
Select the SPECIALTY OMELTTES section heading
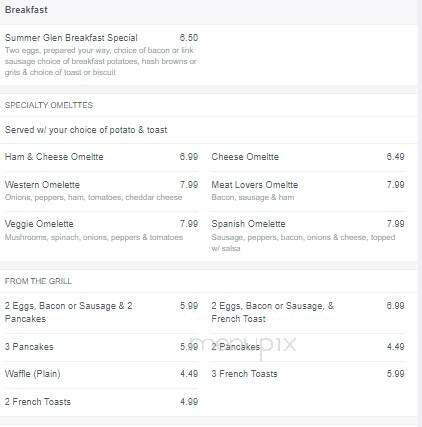coord(49,105)
